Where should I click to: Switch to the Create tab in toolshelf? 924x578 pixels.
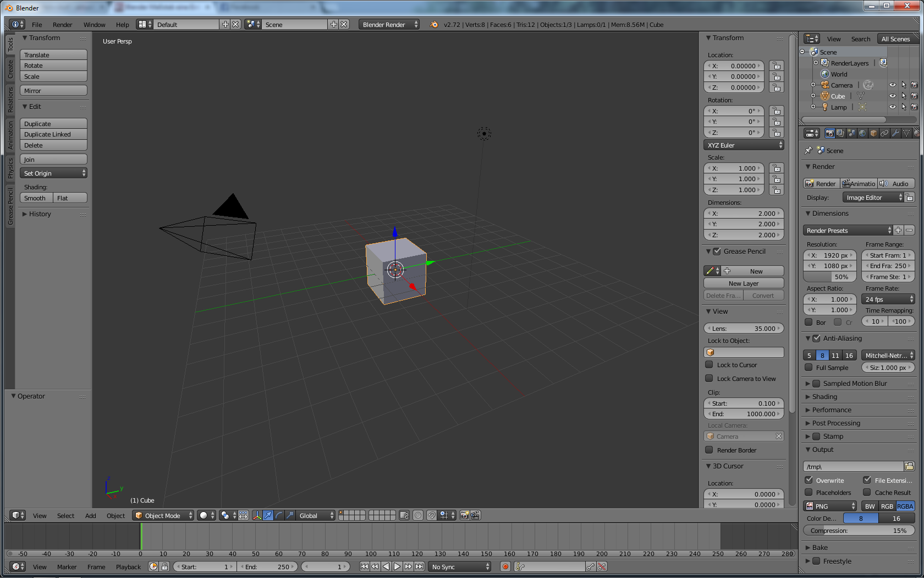[x=10, y=69]
